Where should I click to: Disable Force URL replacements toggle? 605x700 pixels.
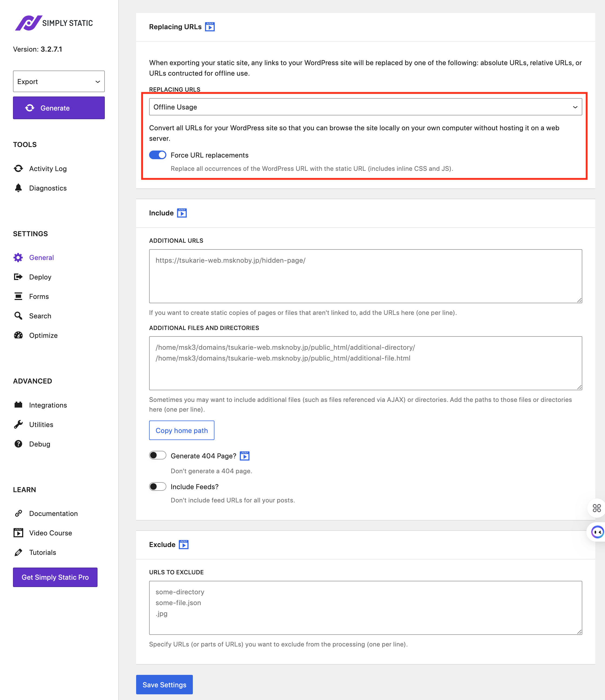pos(158,155)
